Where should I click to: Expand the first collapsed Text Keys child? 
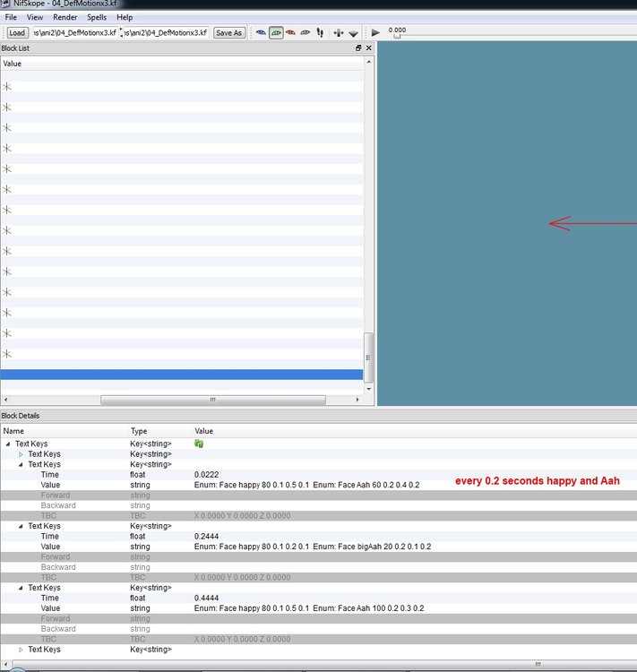(x=21, y=454)
